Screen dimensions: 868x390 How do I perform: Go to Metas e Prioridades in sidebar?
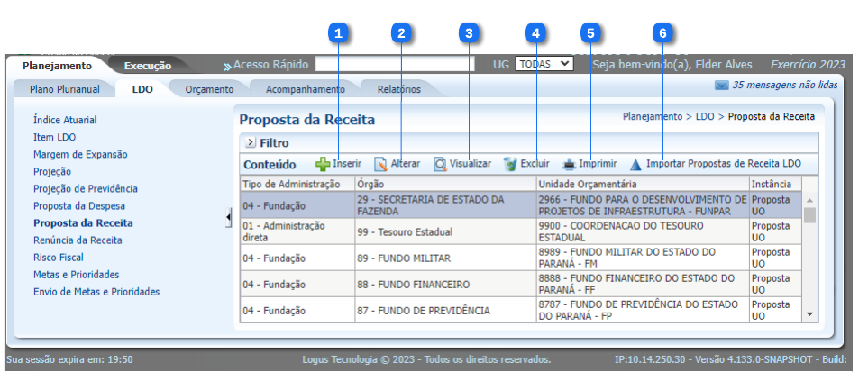pyautogui.click(x=76, y=274)
